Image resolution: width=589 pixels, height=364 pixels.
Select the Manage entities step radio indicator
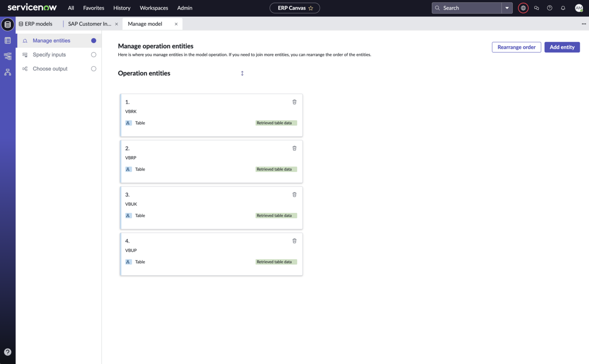pyautogui.click(x=94, y=41)
